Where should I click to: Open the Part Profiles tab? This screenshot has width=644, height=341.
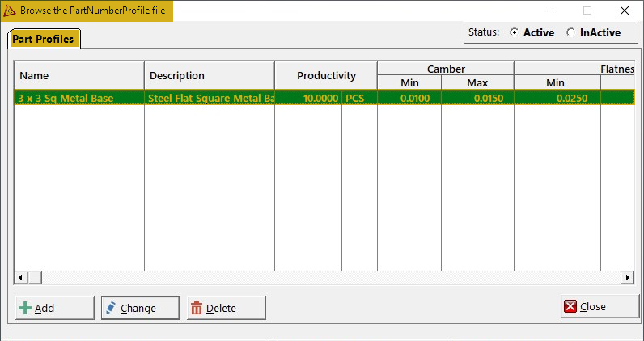44,40
